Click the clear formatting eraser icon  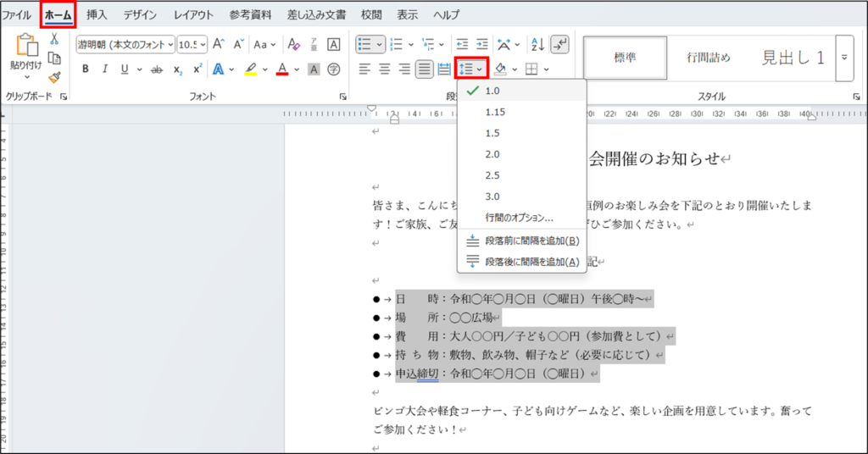pos(293,45)
